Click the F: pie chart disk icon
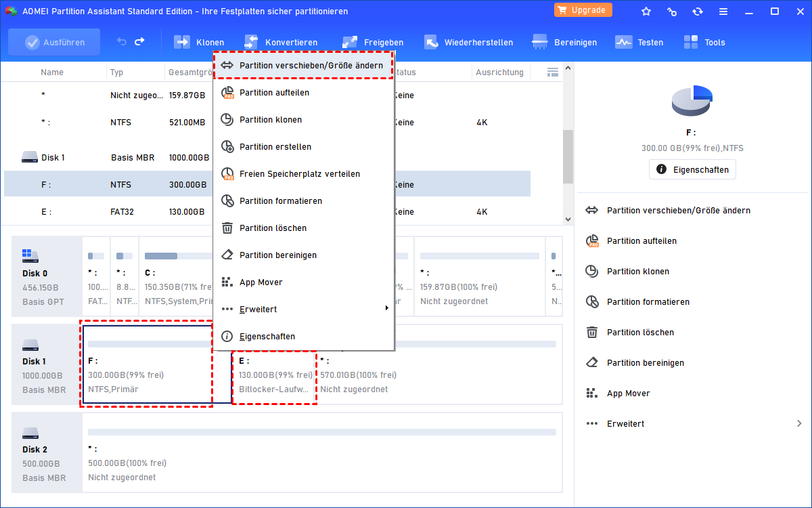This screenshot has width=812, height=508. tap(692, 102)
